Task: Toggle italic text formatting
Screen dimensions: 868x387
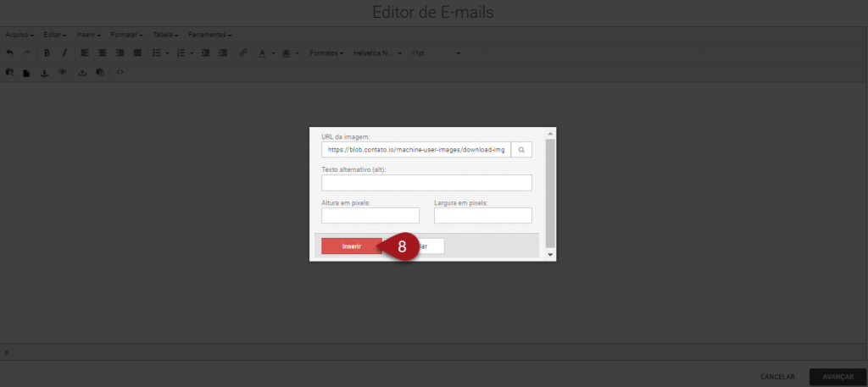Action: tap(64, 53)
